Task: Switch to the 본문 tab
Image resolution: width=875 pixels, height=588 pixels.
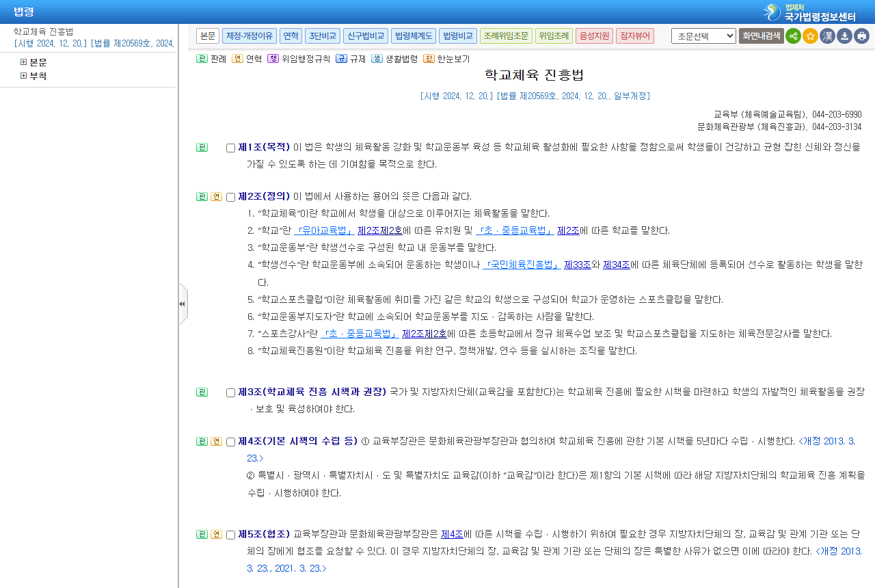Action: 208,36
